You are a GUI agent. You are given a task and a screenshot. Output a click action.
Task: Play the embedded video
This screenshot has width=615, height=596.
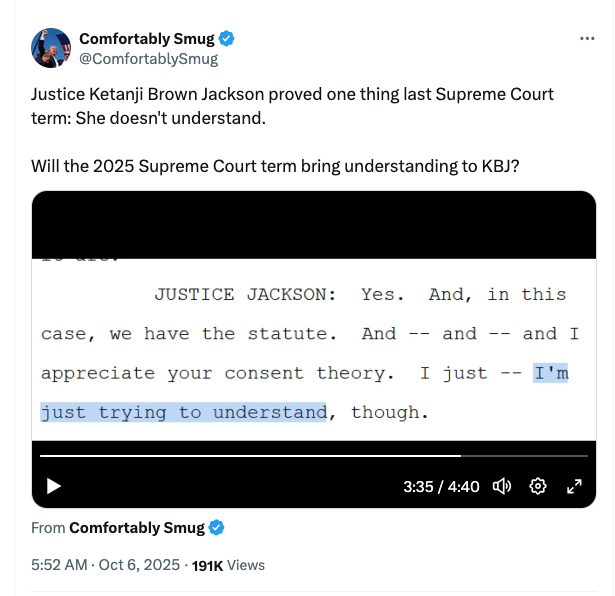point(54,486)
